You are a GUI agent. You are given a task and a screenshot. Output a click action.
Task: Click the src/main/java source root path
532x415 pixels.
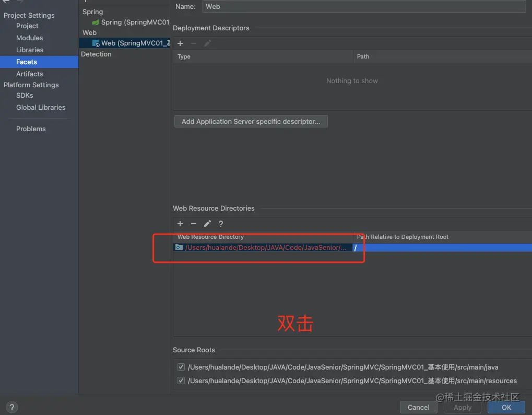(343, 367)
